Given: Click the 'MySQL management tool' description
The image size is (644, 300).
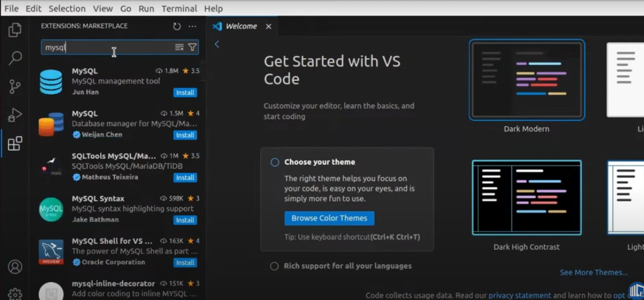Looking at the screenshot, I should [116, 81].
